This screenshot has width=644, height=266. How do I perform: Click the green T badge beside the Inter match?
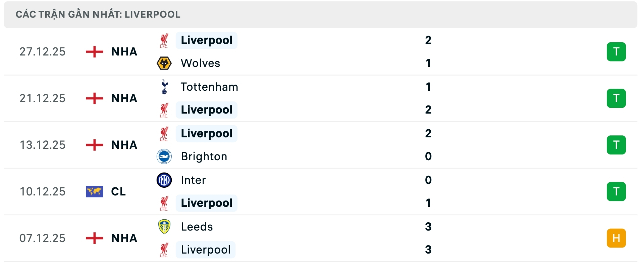(616, 191)
